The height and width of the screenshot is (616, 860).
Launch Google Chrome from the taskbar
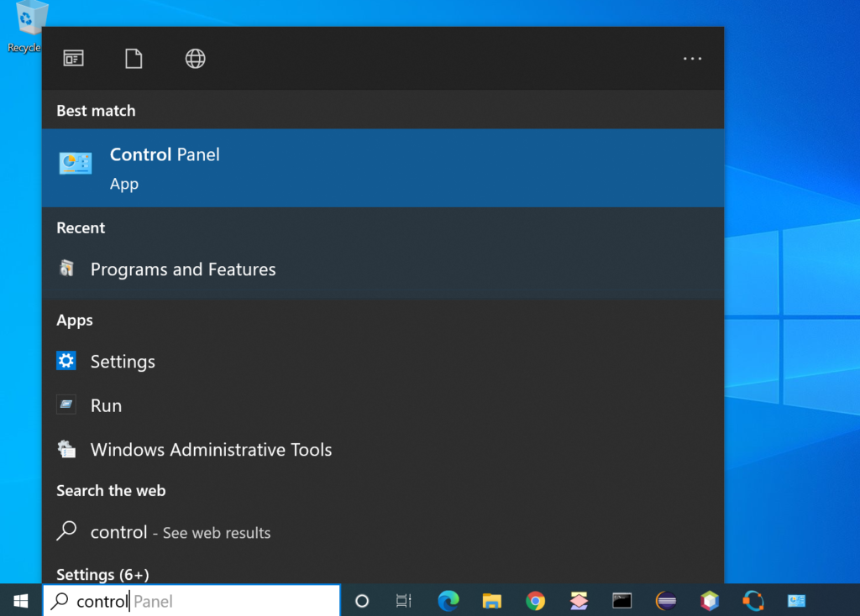(x=536, y=601)
